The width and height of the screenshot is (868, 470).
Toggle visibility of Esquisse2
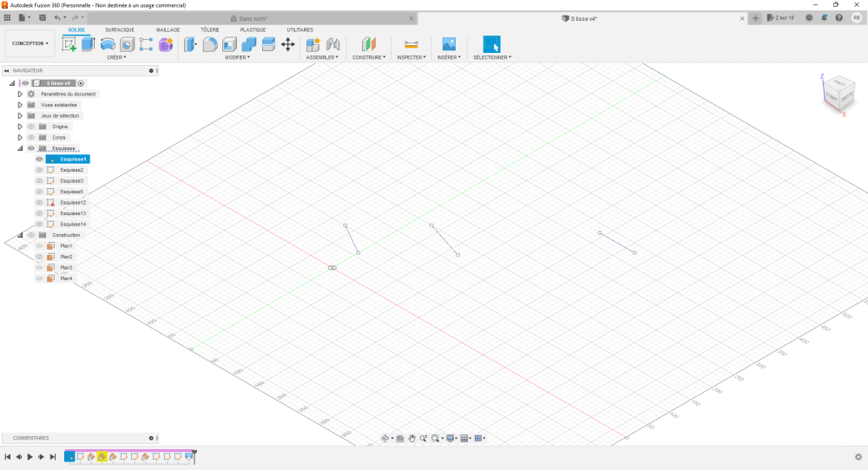[39, 170]
